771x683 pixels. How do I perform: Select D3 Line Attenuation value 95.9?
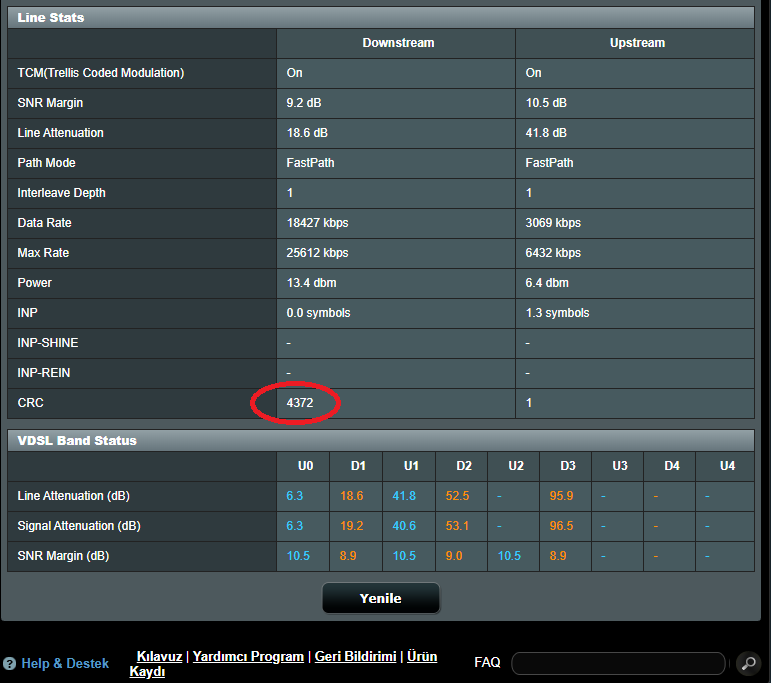pos(562,496)
